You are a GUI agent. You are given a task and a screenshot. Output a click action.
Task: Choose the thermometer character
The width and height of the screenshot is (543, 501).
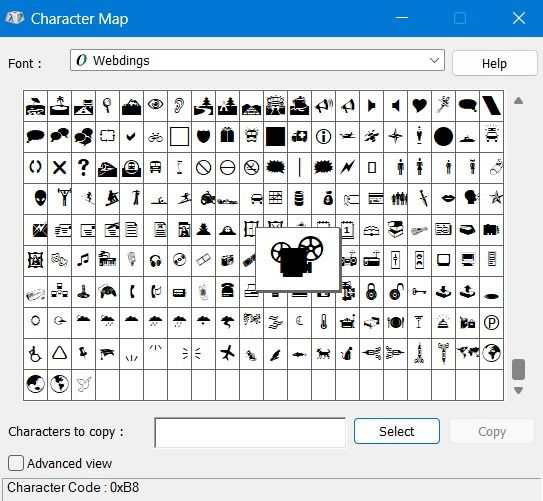coord(323,323)
